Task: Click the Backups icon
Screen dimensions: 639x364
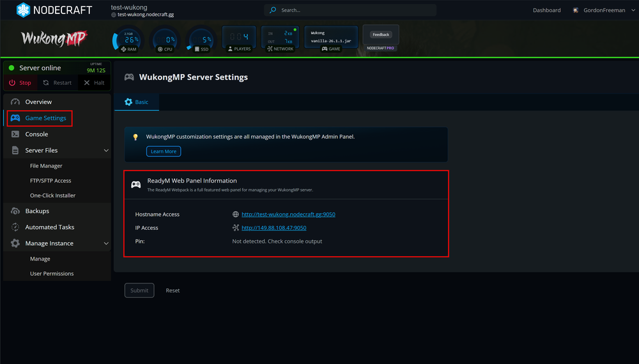Action: (x=15, y=211)
